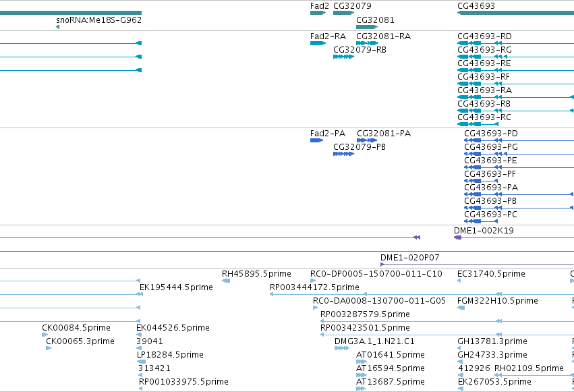The width and height of the screenshot is (574, 392).
Task: Select transcript CG43693-RB
Action: 484,104
